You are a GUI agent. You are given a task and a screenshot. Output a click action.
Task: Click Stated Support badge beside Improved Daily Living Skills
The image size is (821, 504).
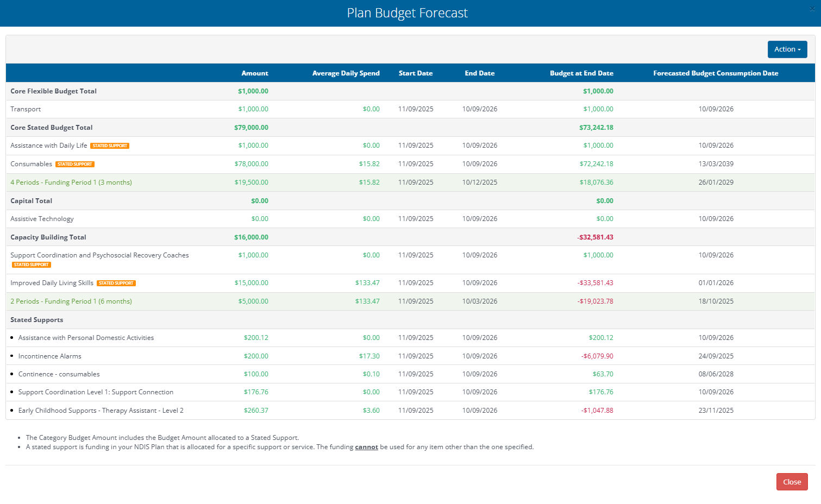(116, 283)
